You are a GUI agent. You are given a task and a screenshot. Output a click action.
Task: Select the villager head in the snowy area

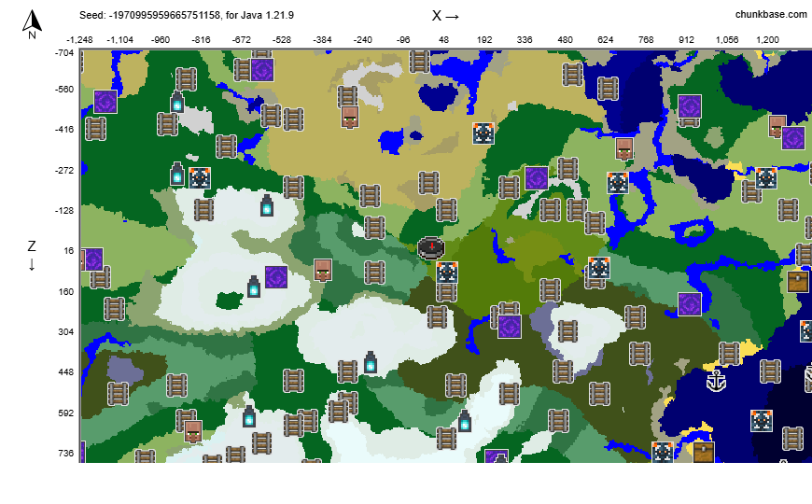(x=324, y=271)
